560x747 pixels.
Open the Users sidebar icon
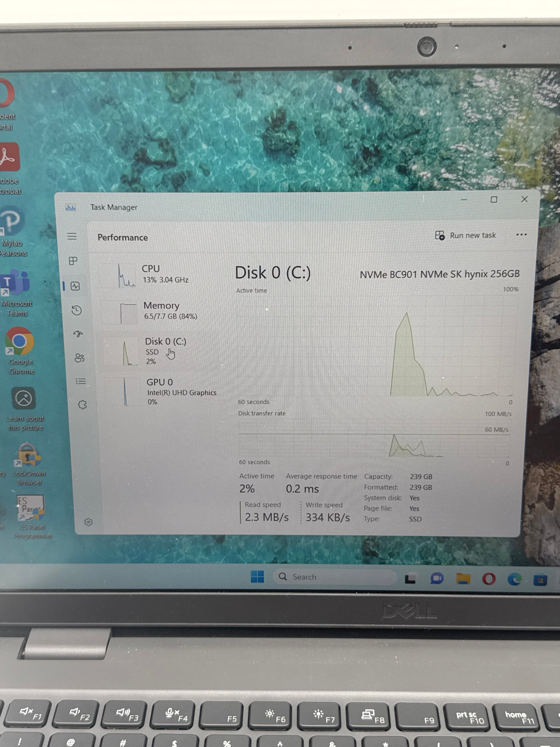pyautogui.click(x=79, y=358)
